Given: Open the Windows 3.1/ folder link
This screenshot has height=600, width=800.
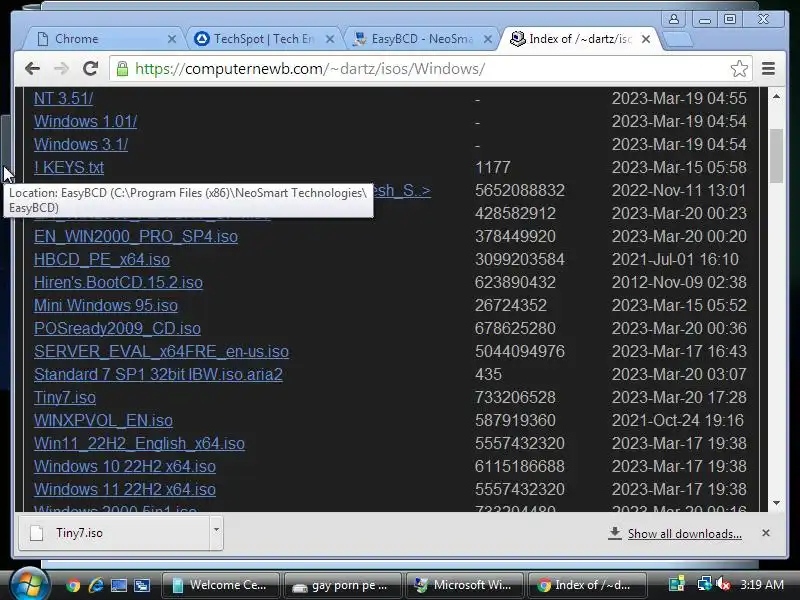Looking at the screenshot, I should pyautogui.click(x=81, y=144).
